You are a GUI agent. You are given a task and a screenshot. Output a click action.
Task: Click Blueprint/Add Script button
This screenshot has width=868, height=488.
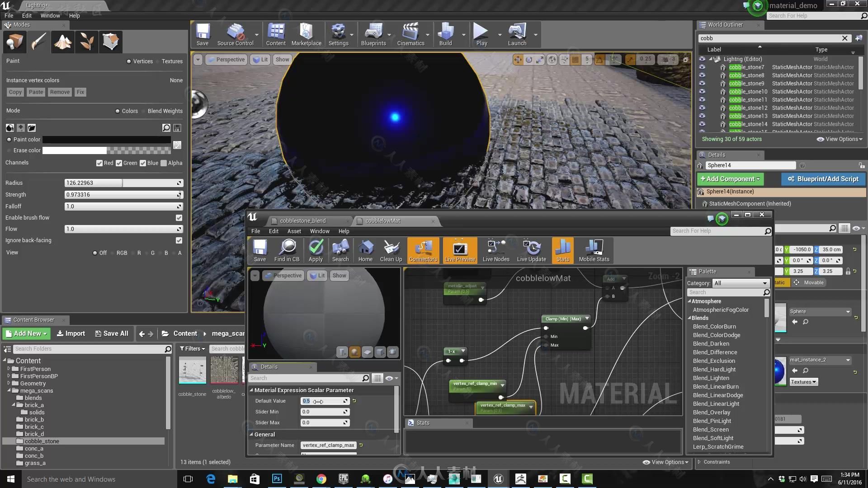pyautogui.click(x=823, y=179)
